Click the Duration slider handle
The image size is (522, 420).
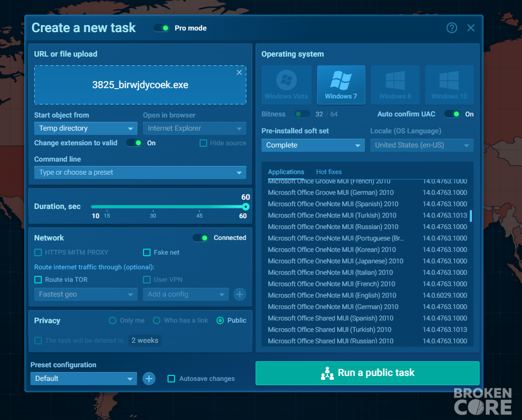pyautogui.click(x=246, y=207)
